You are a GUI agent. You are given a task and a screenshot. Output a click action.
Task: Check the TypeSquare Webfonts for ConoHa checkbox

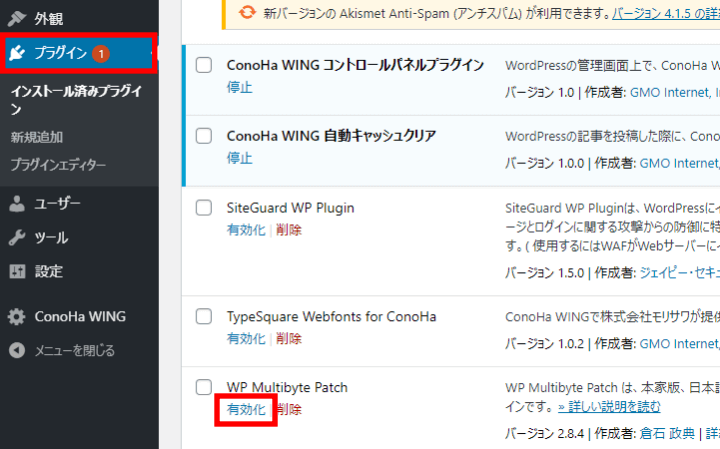[203, 316]
